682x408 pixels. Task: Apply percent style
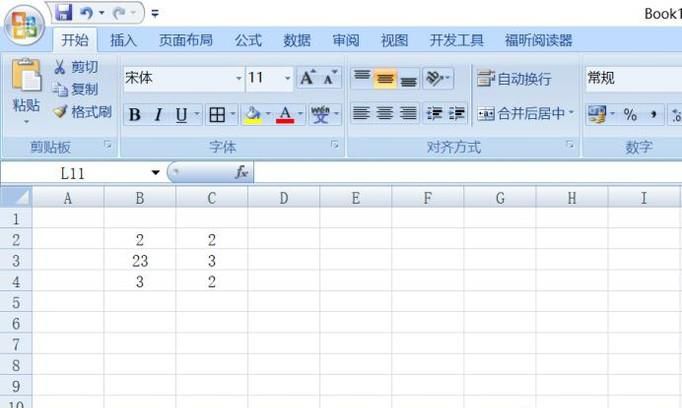630,114
